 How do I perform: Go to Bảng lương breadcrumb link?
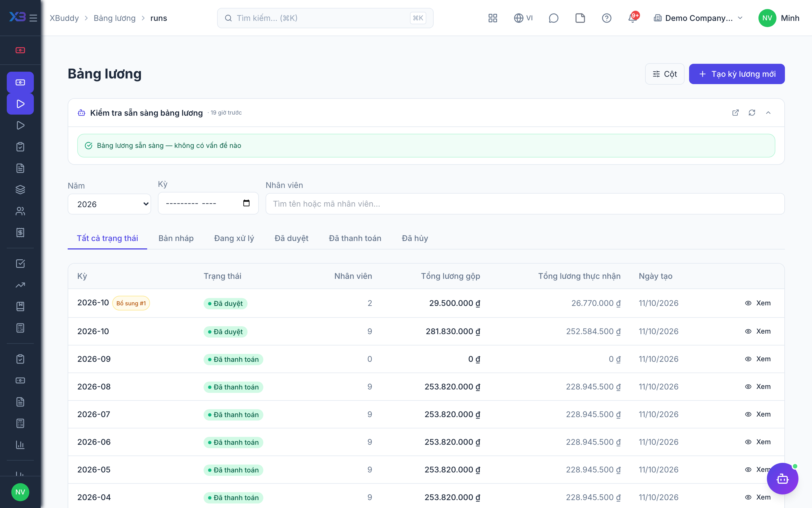114,18
